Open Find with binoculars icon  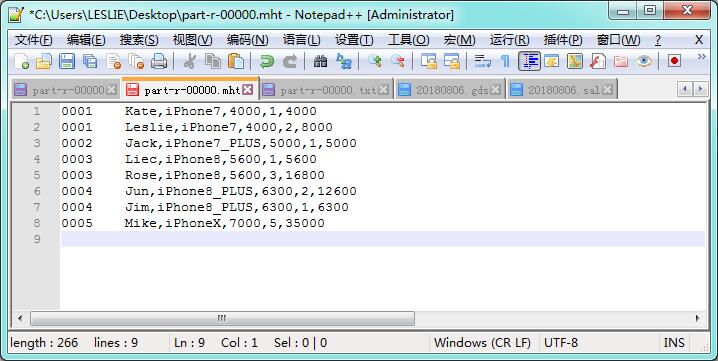(x=321, y=61)
